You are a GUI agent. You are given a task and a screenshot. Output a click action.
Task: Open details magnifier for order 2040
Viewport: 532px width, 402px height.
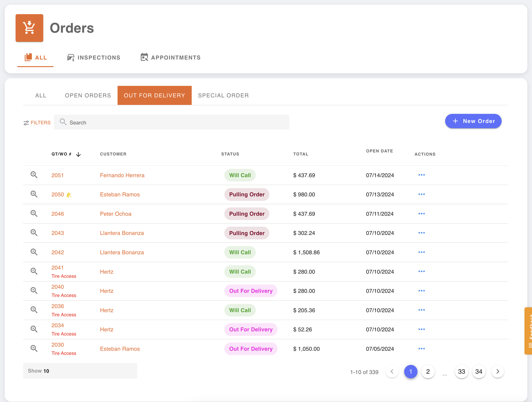click(x=34, y=290)
